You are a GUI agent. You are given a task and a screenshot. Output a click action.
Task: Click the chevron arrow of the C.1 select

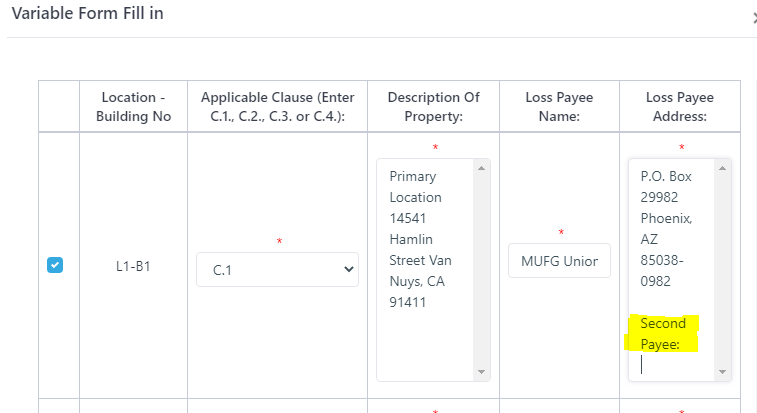[348, 269]
